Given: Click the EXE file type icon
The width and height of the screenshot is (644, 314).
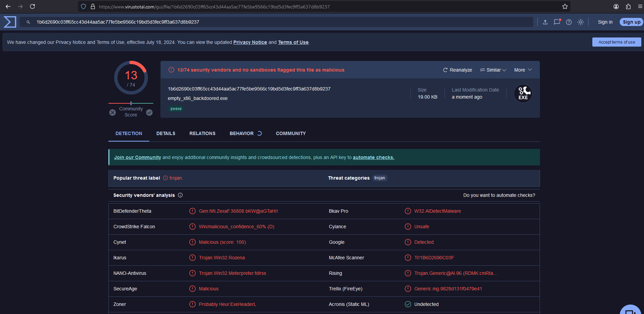Looking at the screenshot, I should pyautogui.click(x=523, y=94).
